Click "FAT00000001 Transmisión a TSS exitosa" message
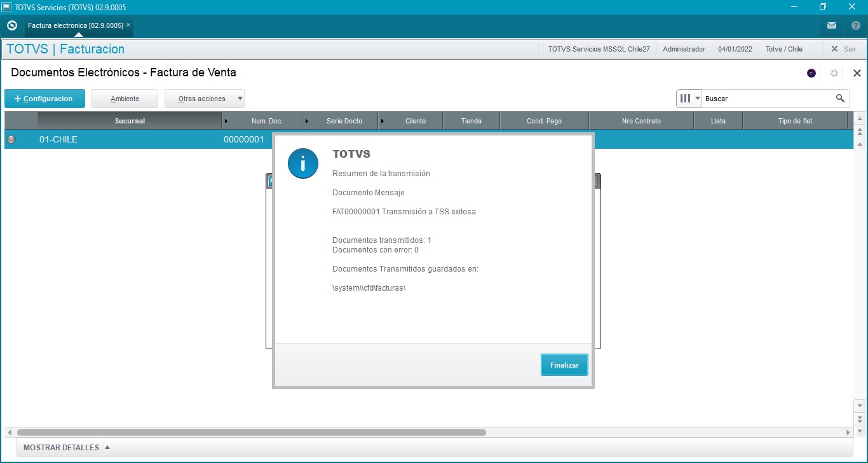The height and width of the screenshot is (463, 868). 404,211
